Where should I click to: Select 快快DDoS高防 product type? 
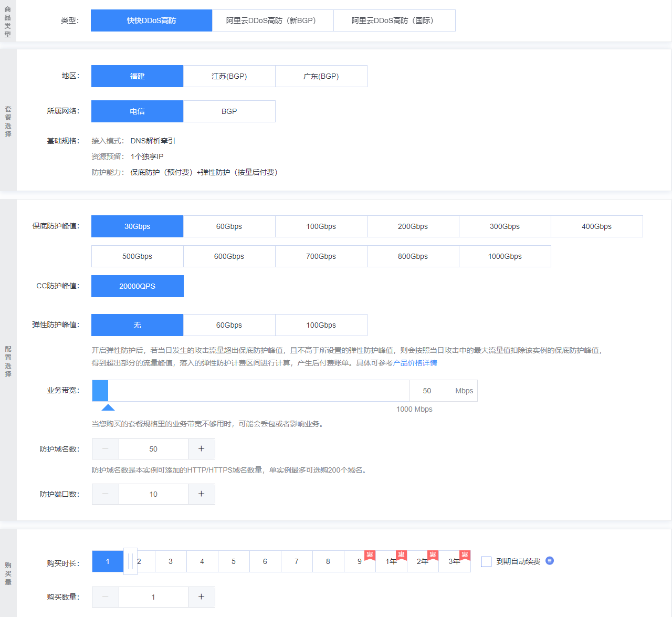pyautogui.click(x=151, y=20)
